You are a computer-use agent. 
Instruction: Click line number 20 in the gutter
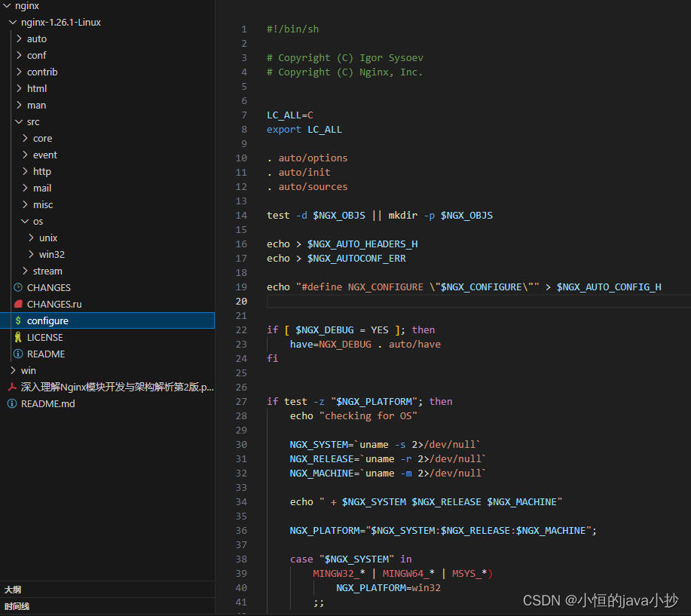click(241, 301)
